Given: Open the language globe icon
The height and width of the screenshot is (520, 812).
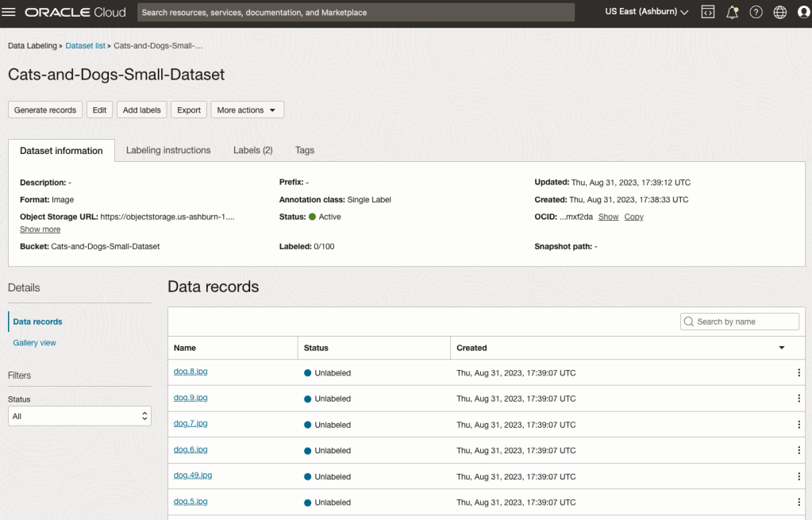Looking at the screenshot, I should pyautogui.click(x=779, y=12).
